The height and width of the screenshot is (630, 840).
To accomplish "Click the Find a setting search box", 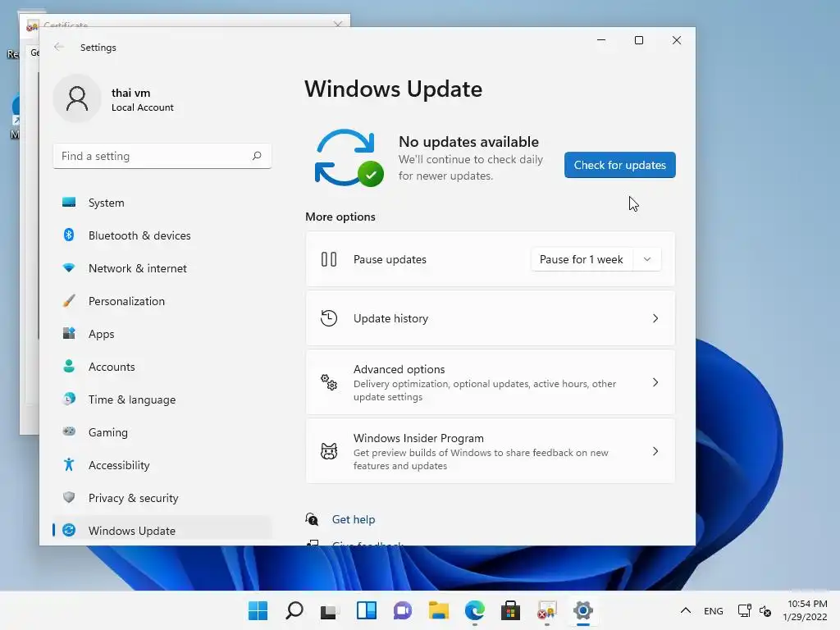I will pos(162,156).
